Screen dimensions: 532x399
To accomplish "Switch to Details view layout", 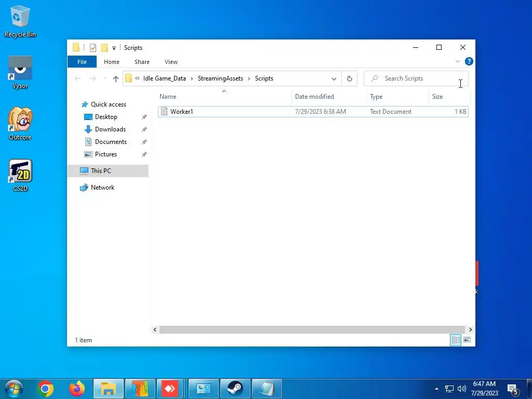I will tap(456, 340).
